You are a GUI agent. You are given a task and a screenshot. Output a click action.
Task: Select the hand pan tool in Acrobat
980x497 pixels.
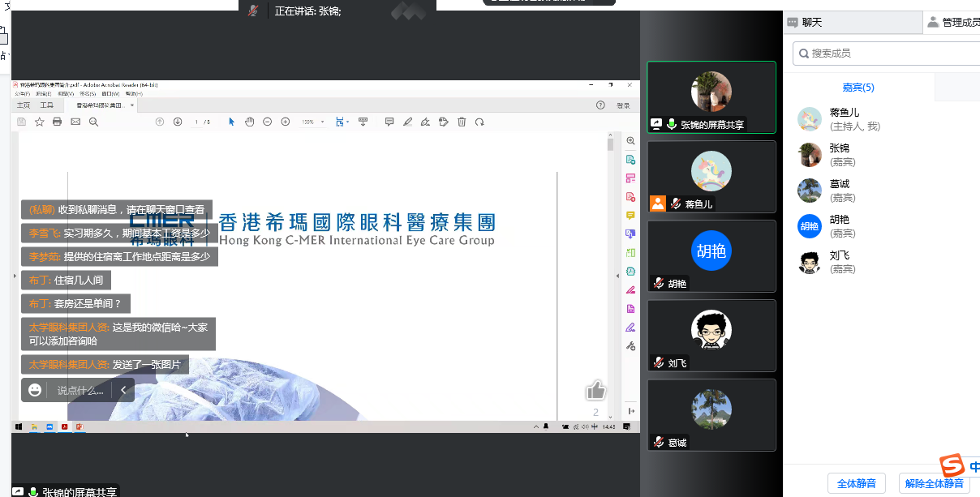[x=250, y=122]
